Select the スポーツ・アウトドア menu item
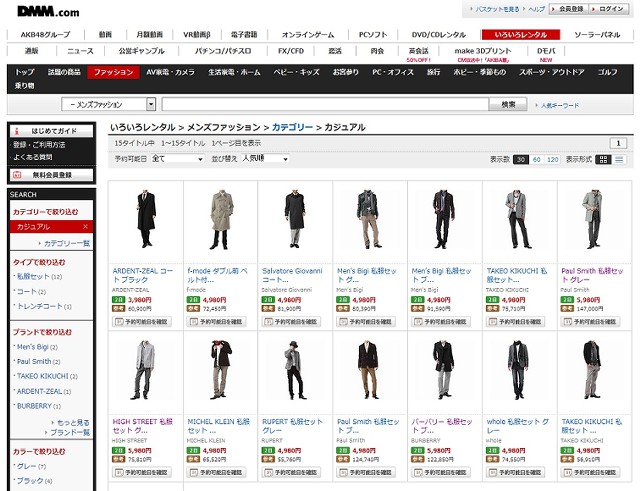This screenshot has width=640, height=491. pyautogui.click(x=551, y=72)
